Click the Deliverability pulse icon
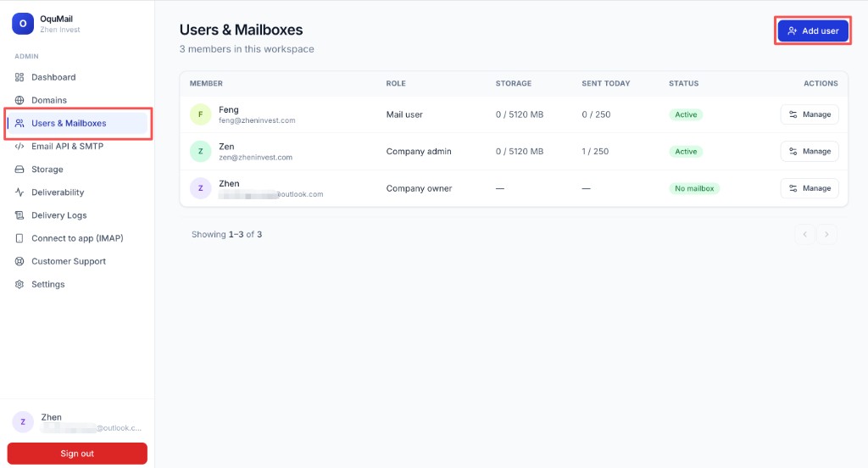 (19, 192)
